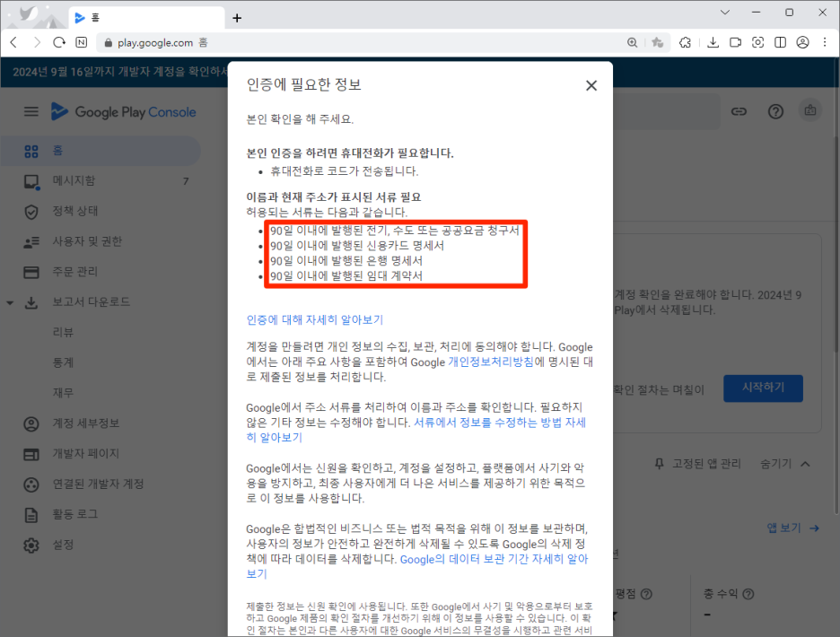Go forward in browser history

(x=37, y=42)
